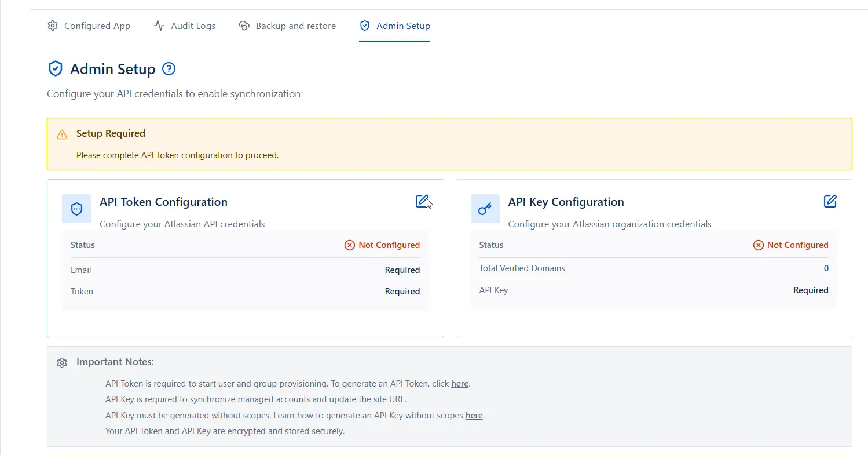Click the cloud restore icon beside Backup and restore

click(244, 26)
